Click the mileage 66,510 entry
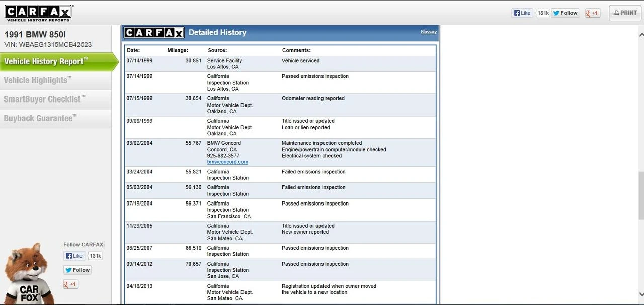 [x=193, y=248]
